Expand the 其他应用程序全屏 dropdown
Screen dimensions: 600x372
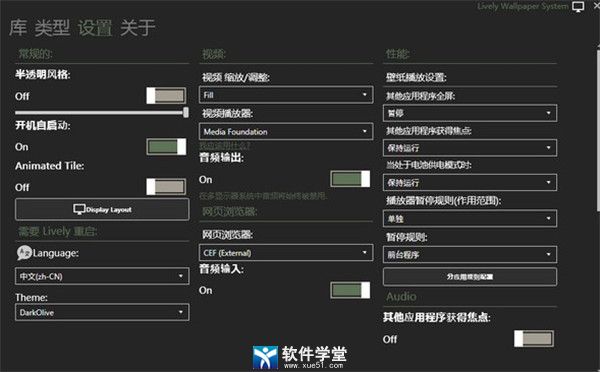tap(470, 113)
